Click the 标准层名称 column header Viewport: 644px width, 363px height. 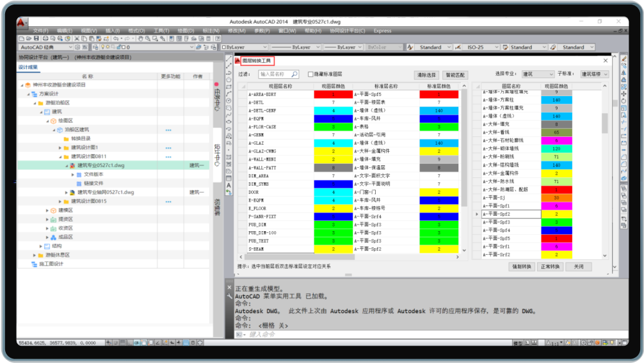tap(386, 86)
